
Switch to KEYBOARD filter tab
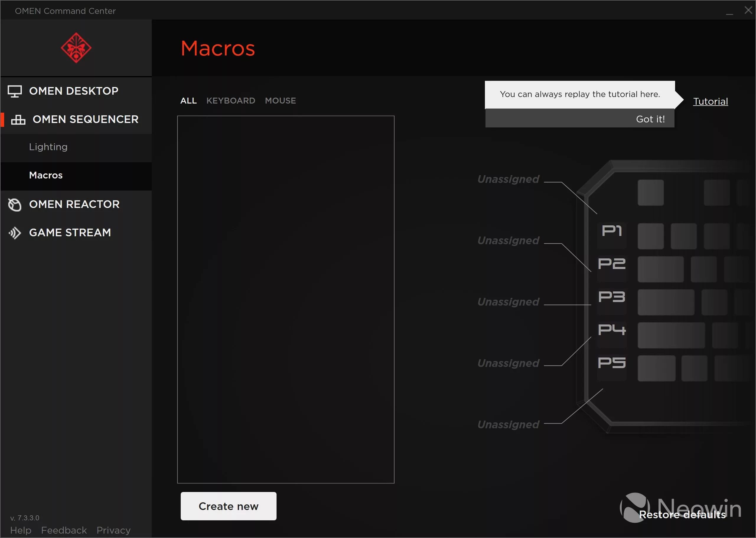pos(231,100)
